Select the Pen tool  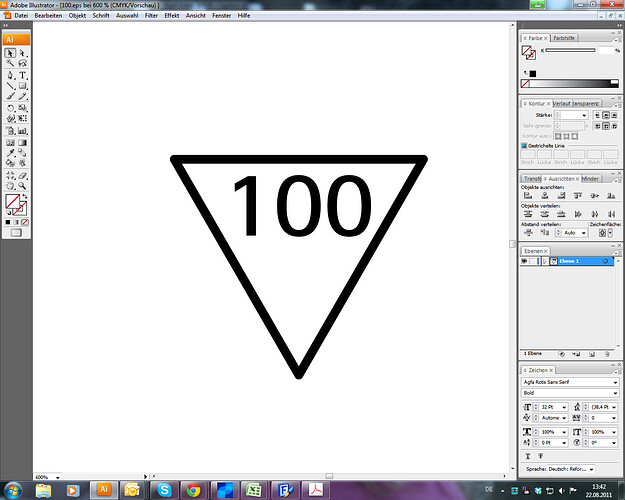pos(10,75)
